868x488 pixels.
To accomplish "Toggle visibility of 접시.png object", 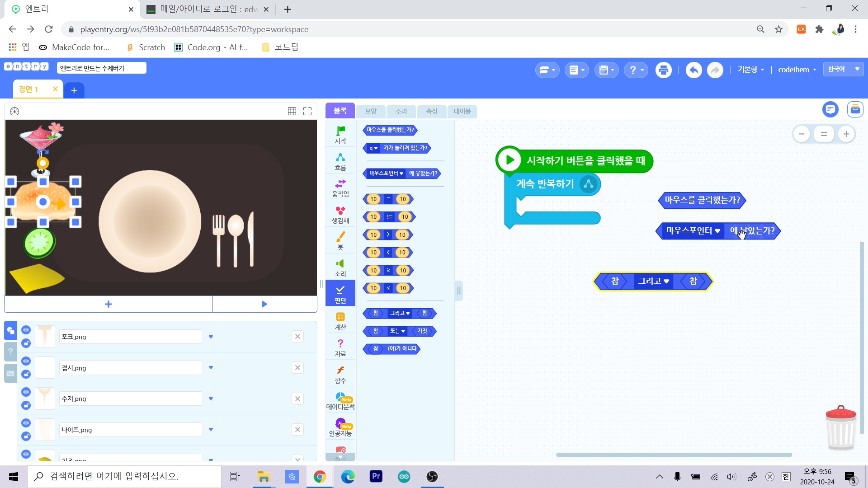I will (26, 361).
